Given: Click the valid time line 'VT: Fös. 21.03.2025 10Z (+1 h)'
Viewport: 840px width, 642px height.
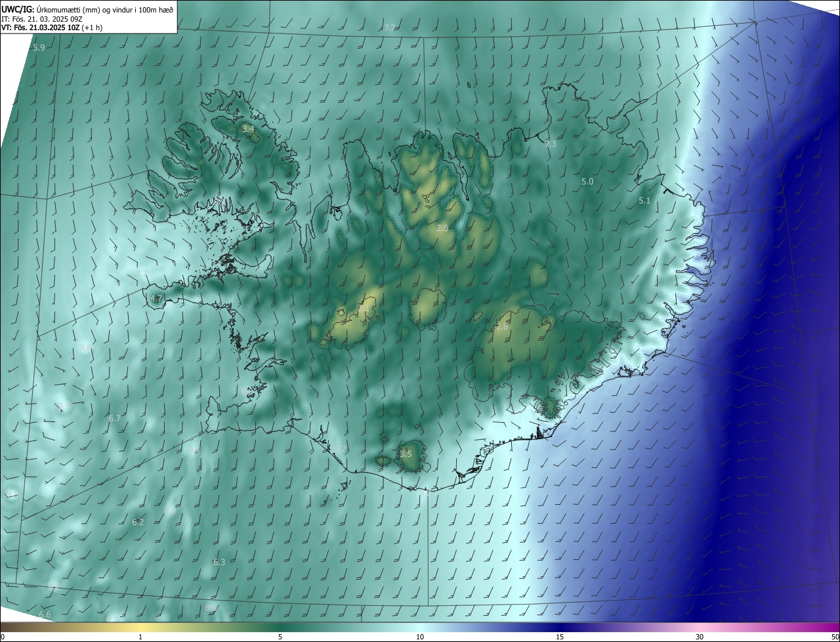Looking at the screenshot, I should [x=52, y=28].
